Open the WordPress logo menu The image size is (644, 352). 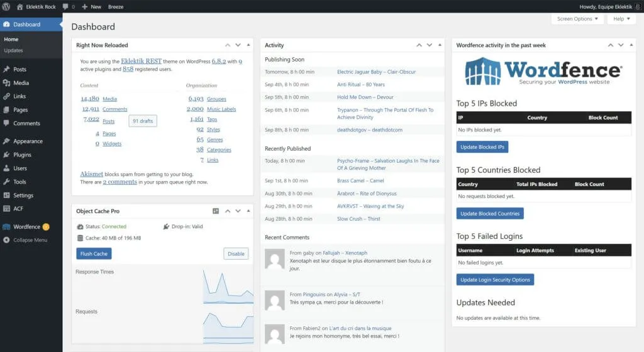pos(6,6)
